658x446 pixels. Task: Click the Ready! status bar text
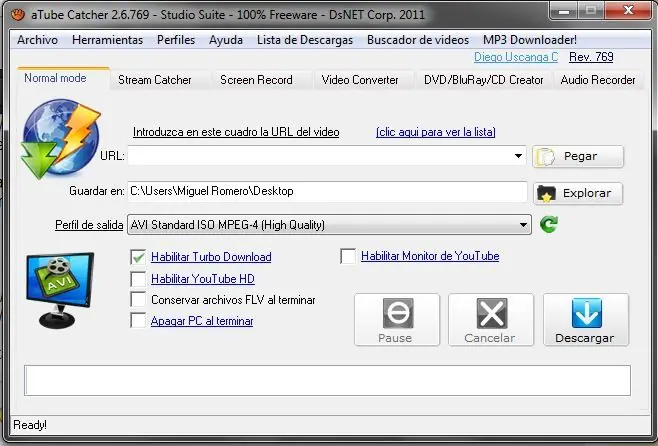30,425
